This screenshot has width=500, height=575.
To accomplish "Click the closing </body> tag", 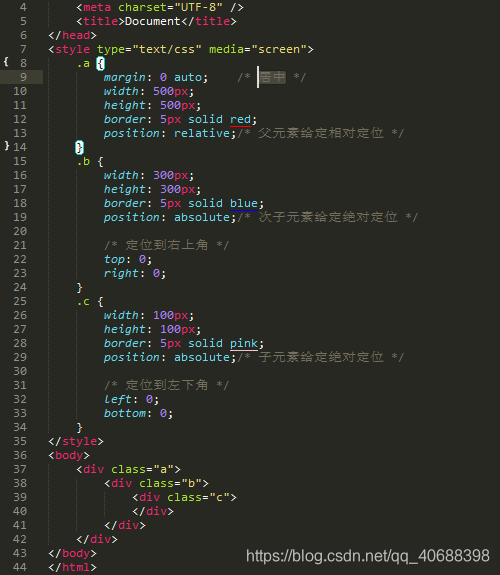I will 72,553.
